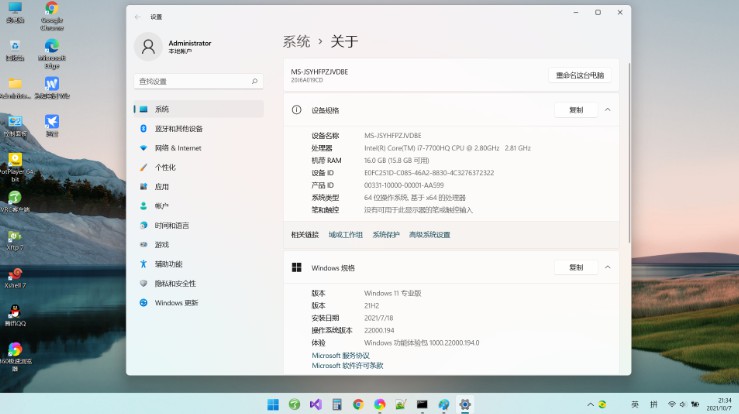
Task: Open the Administrator folder on the desktop
Action: coord(15,88)
